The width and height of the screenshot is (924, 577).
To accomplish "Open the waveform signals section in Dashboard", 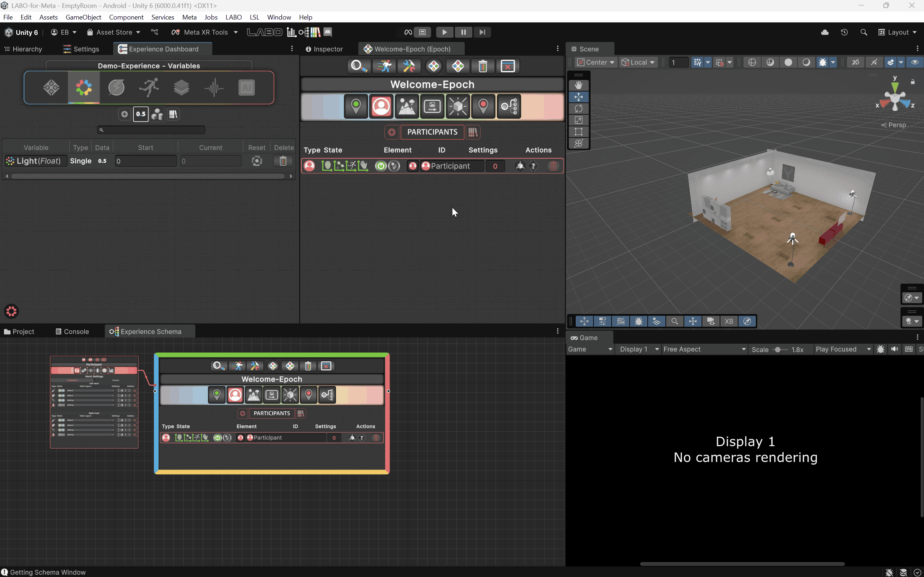I will (214, 88).
